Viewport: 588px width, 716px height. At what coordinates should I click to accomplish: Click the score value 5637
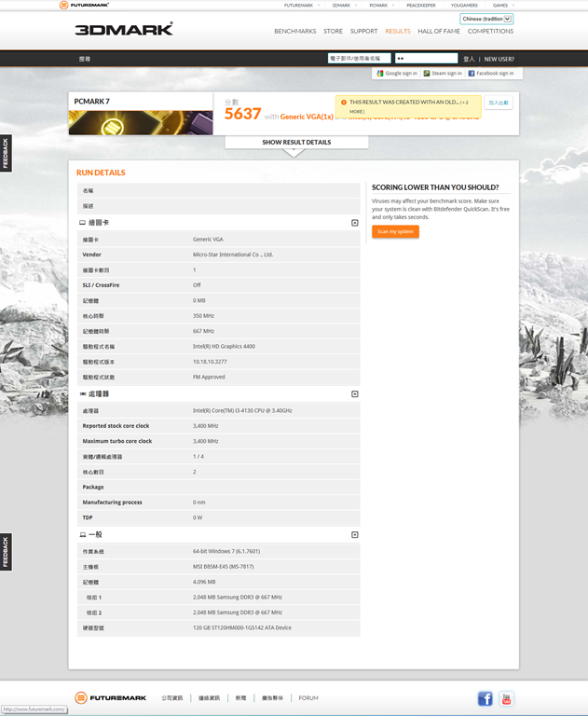click(x=242, y=114)
